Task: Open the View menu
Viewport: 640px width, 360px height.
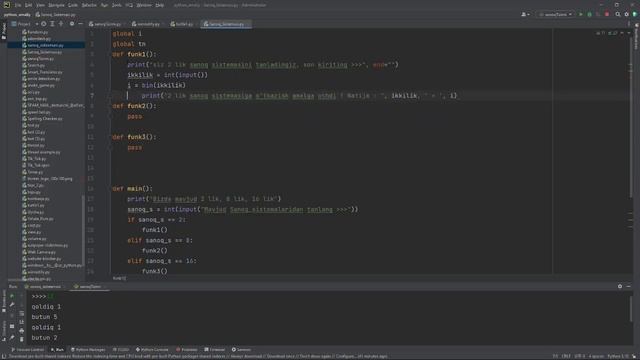Action: coord(40,5)
